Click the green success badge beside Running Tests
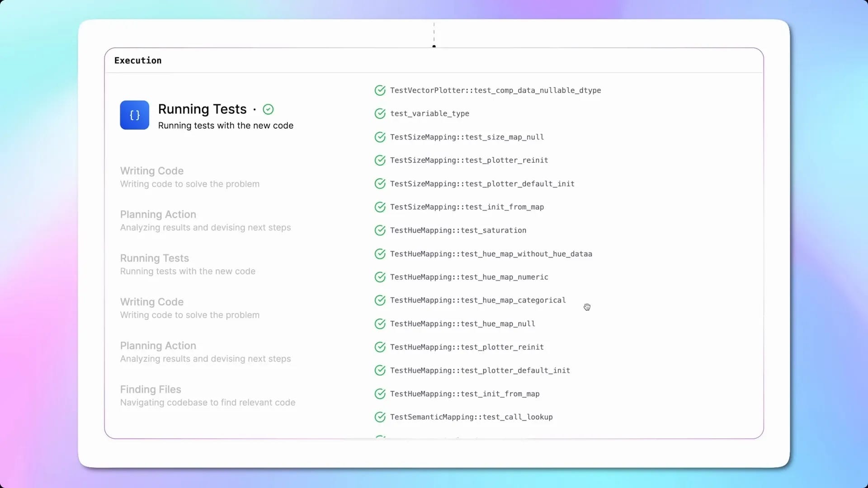 tap(268, 109)
